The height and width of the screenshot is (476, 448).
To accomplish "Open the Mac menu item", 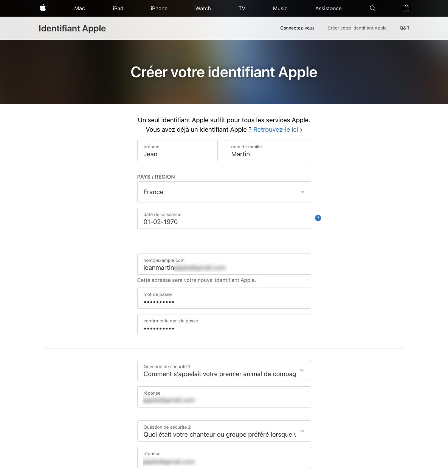I will tap(80, 8).
